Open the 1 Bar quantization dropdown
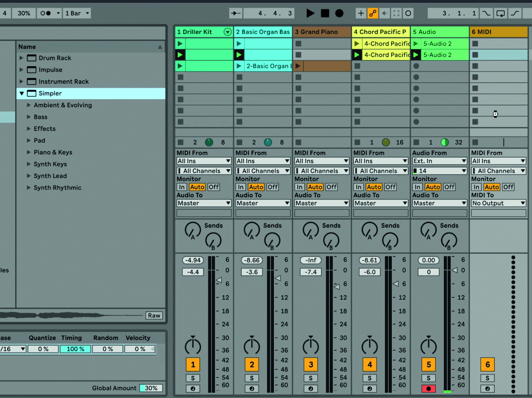Screen dimensions: 532x398 [x=77, y=13]
